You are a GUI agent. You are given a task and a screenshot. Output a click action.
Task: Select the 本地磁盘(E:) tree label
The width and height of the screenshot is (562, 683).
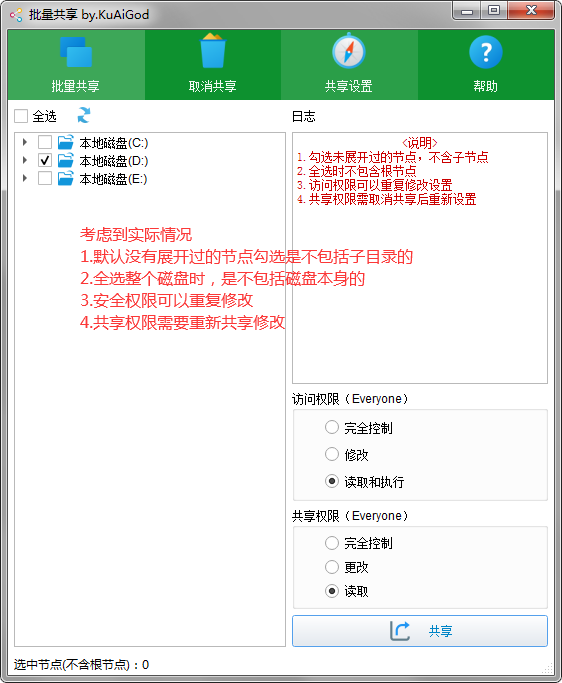(113, 179)
